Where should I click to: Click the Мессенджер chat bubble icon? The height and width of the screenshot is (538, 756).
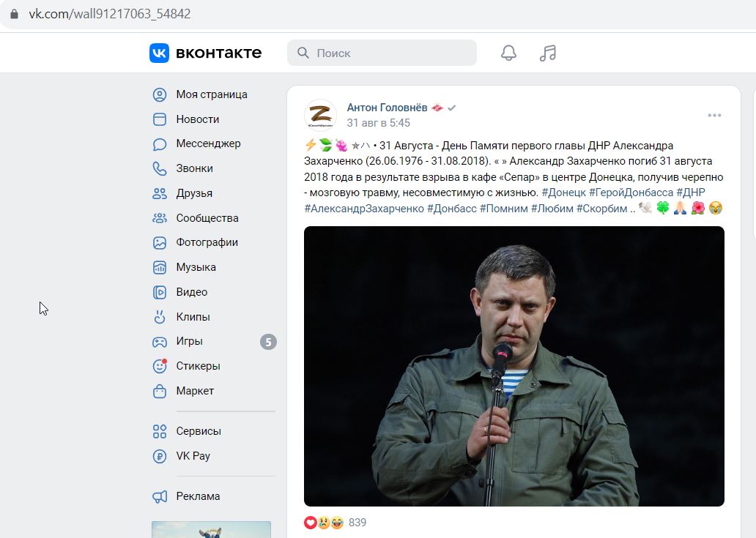pyautogui.click(x=160, y=144)
